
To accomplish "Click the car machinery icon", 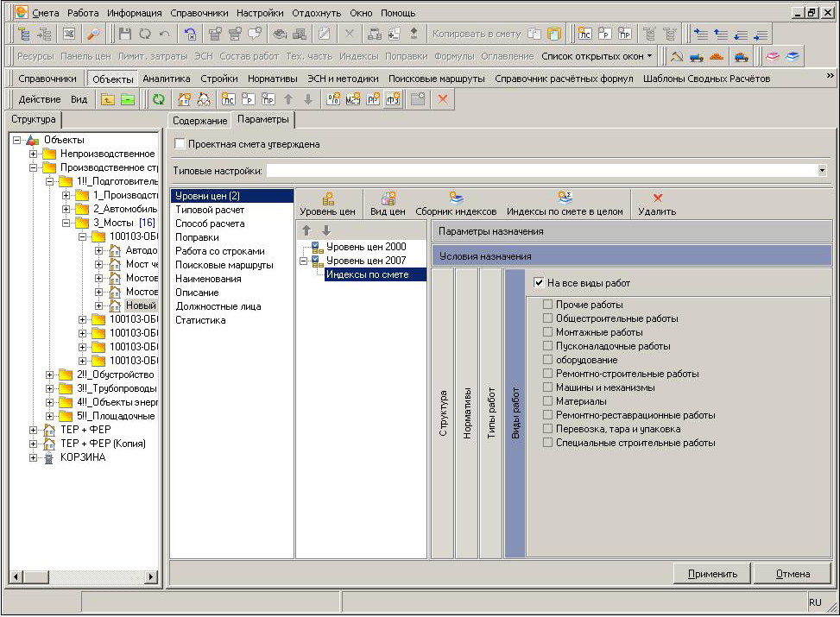I will tap(741, 56).
